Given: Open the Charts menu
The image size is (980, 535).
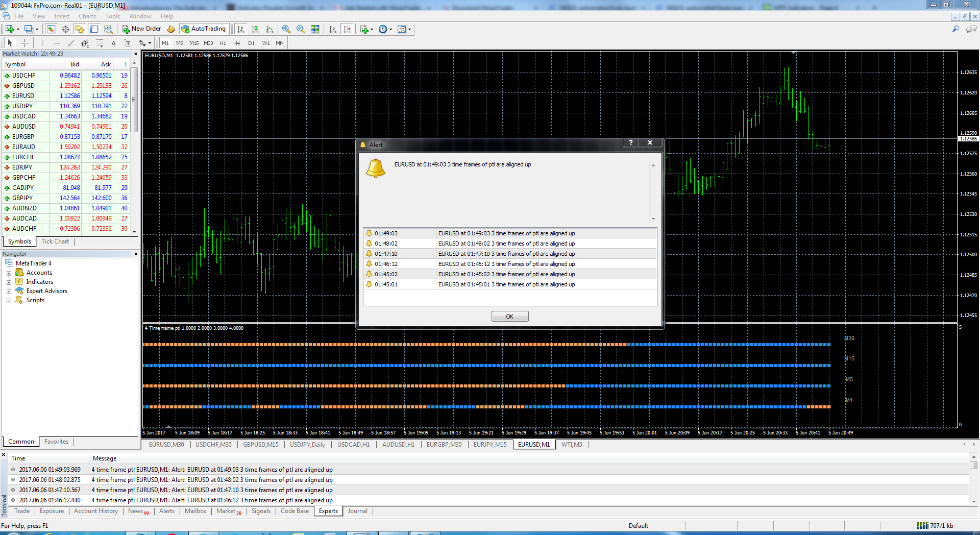Looking at the screenshot, I should pyautogui.click(x=87, y=16).
